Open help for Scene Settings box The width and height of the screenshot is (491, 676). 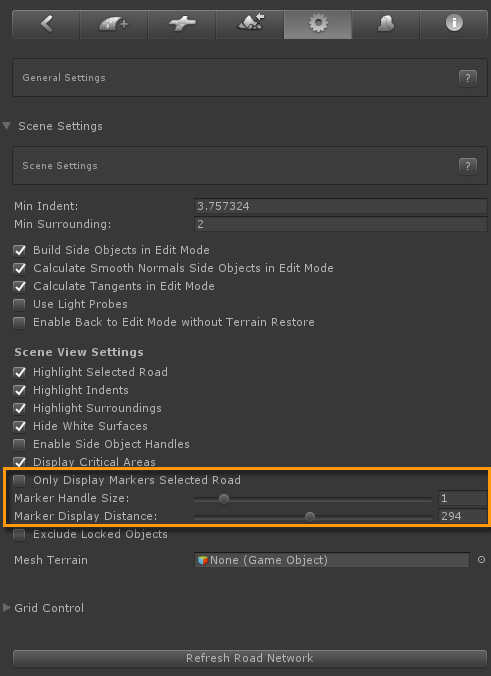468,166
